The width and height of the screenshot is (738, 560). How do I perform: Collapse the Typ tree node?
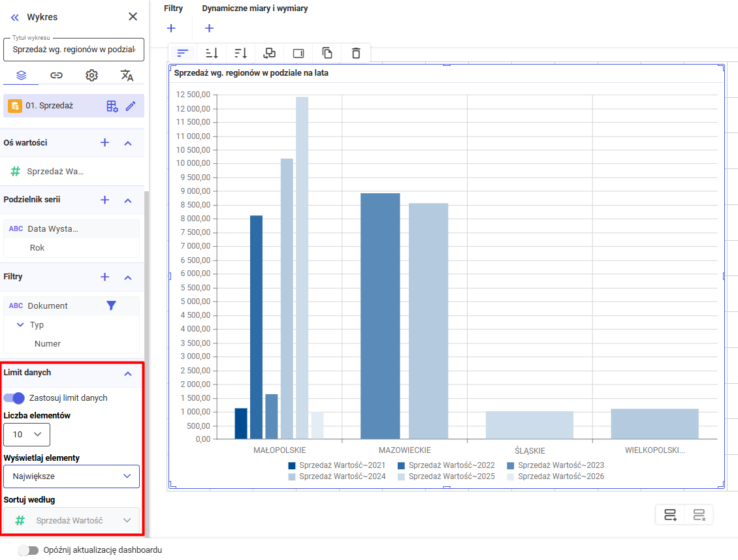[20, 324]
